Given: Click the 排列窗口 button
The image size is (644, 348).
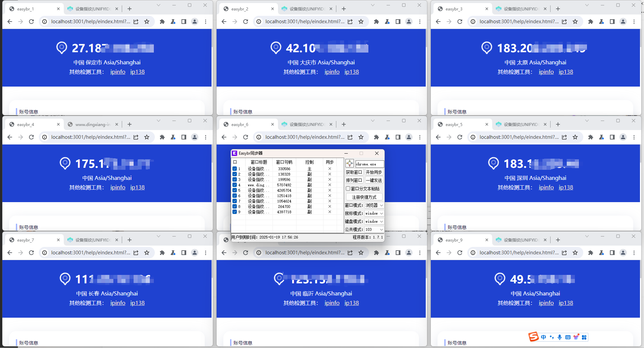Looking at the screenshot, I should point(354,180).
